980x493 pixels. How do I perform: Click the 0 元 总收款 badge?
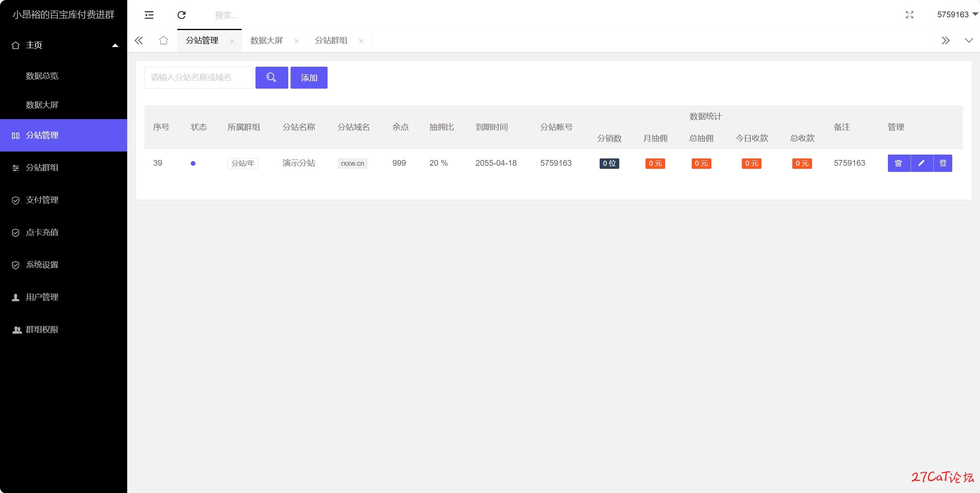802,163
